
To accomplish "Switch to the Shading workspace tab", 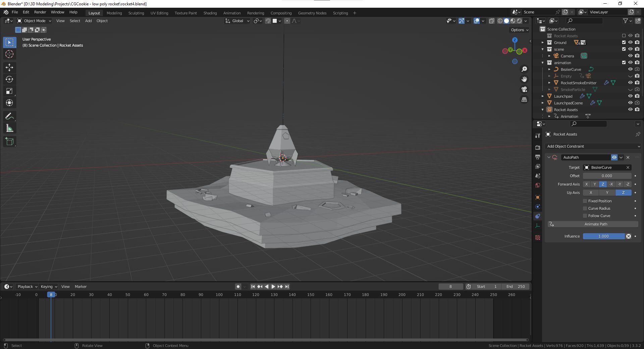I will [210, 13].
